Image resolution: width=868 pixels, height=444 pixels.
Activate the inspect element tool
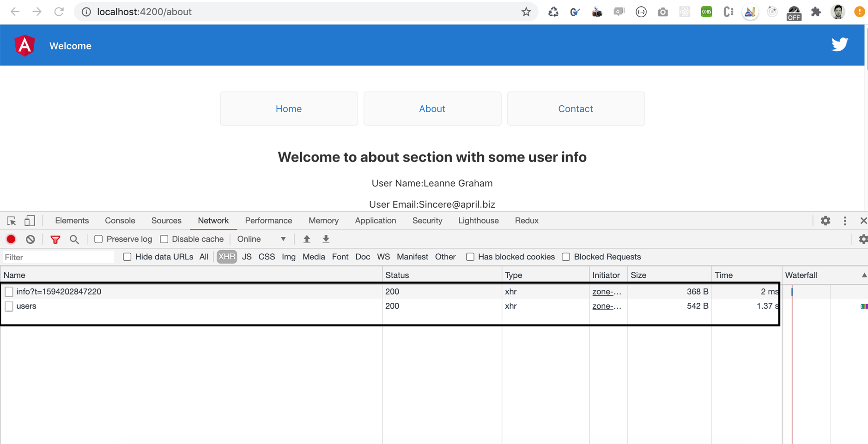(x=11, y=221)
